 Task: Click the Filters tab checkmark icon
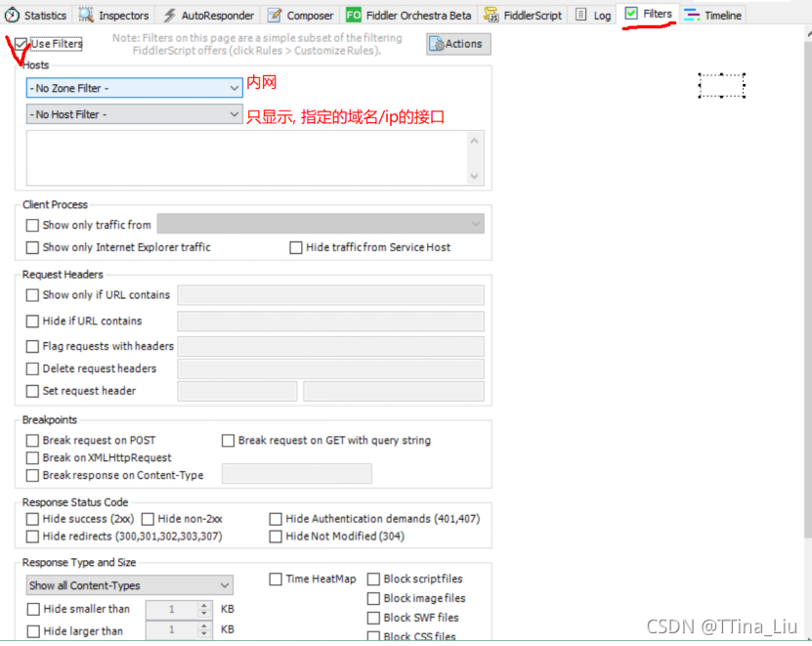[631, 14]
